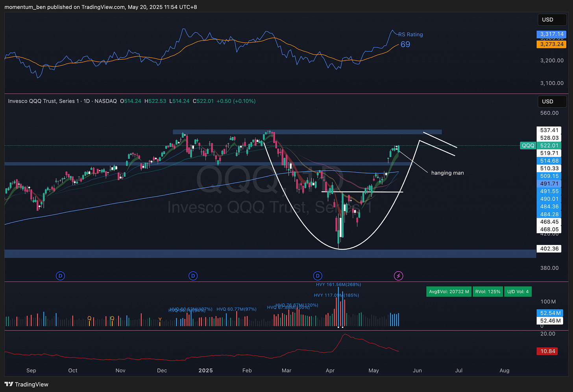Click the U/D Vol: 4 badge
573x392 pixels.
(518, 292)
